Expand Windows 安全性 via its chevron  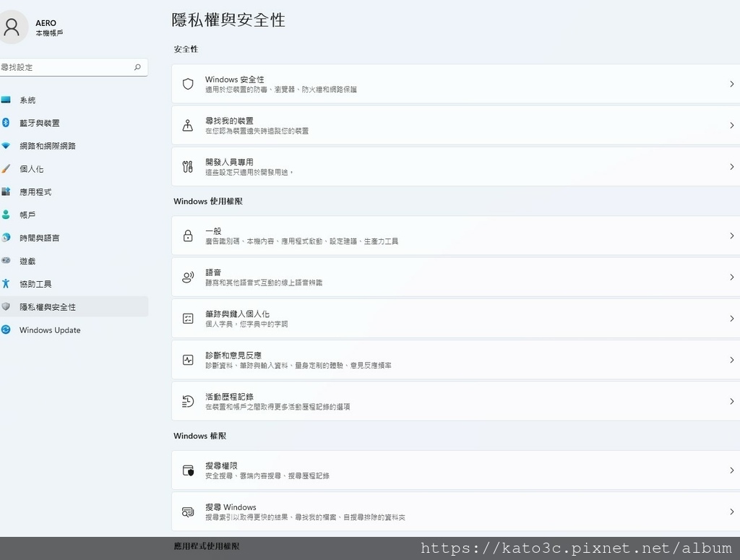pos(731,84)
